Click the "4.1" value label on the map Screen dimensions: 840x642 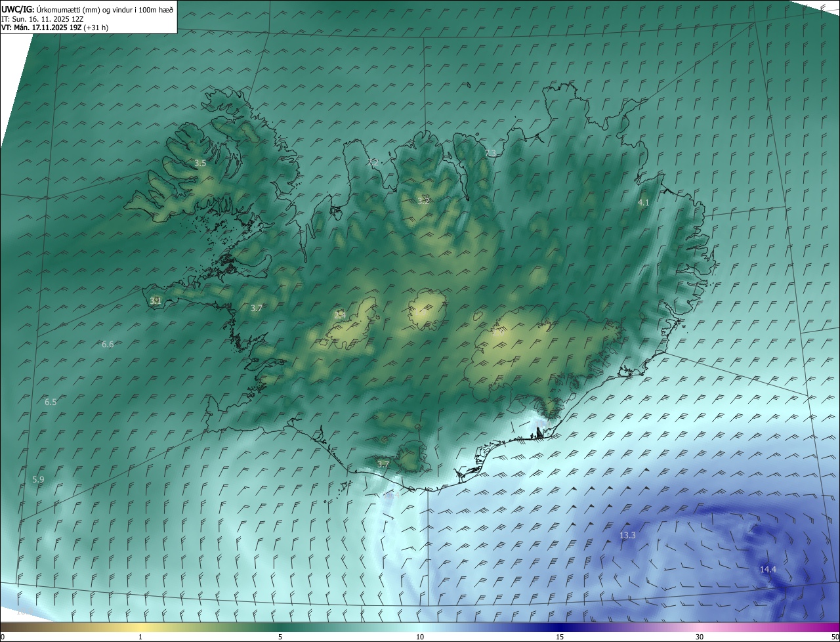coord(644,203)
